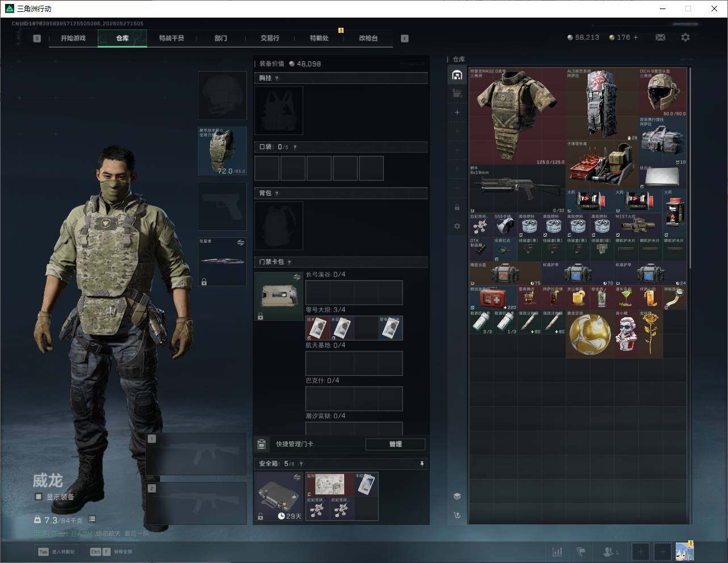728x563 pixels.
Task: Show the 口袋 help tooltip icon
Action: pos(294,147)
